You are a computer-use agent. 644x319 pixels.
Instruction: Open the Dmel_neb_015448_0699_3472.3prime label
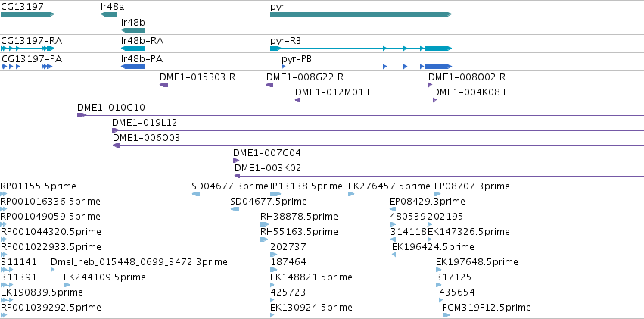139,262
